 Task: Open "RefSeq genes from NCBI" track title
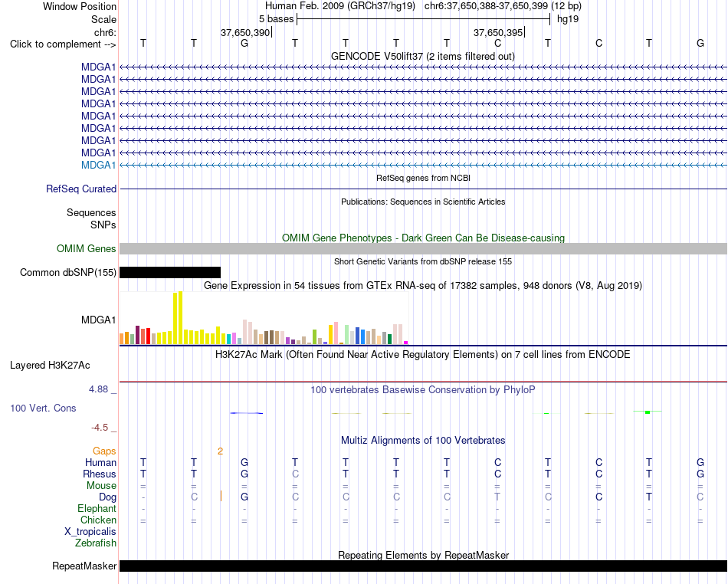[x=423, y=178]
